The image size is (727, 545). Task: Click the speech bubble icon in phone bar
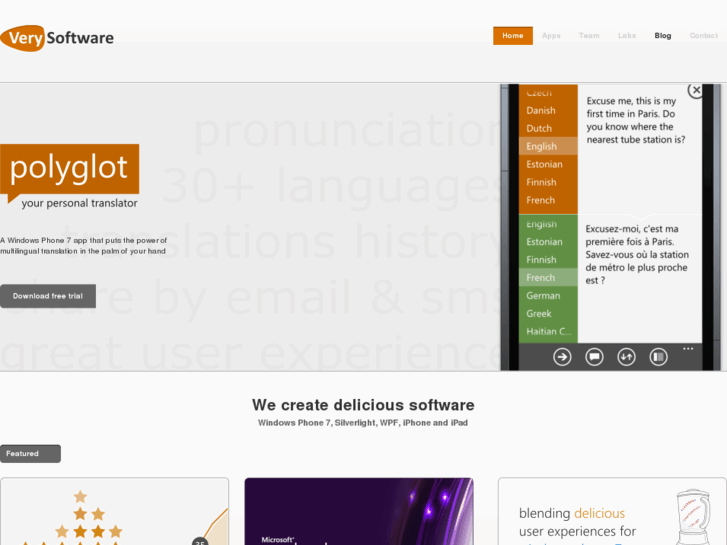pos(594,357)
